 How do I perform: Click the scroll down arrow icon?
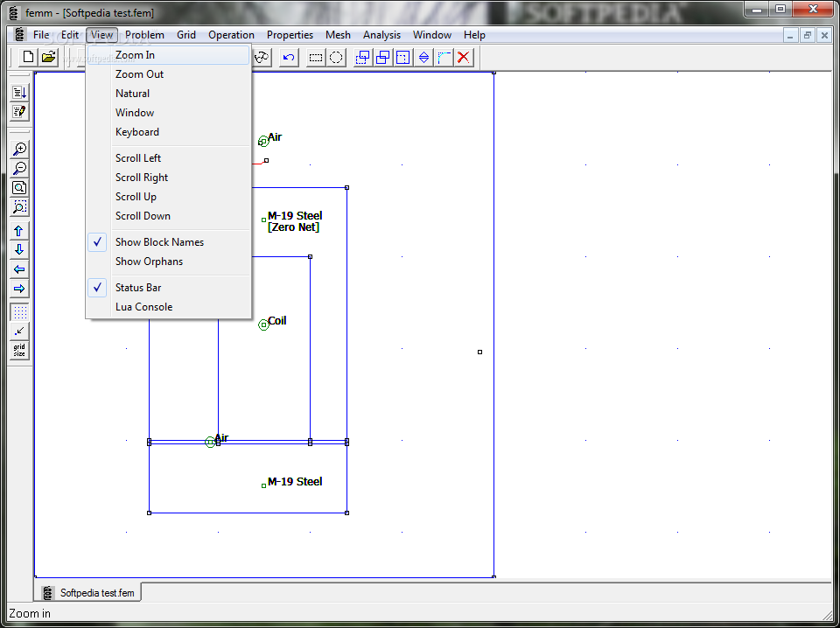coord(19,250)
